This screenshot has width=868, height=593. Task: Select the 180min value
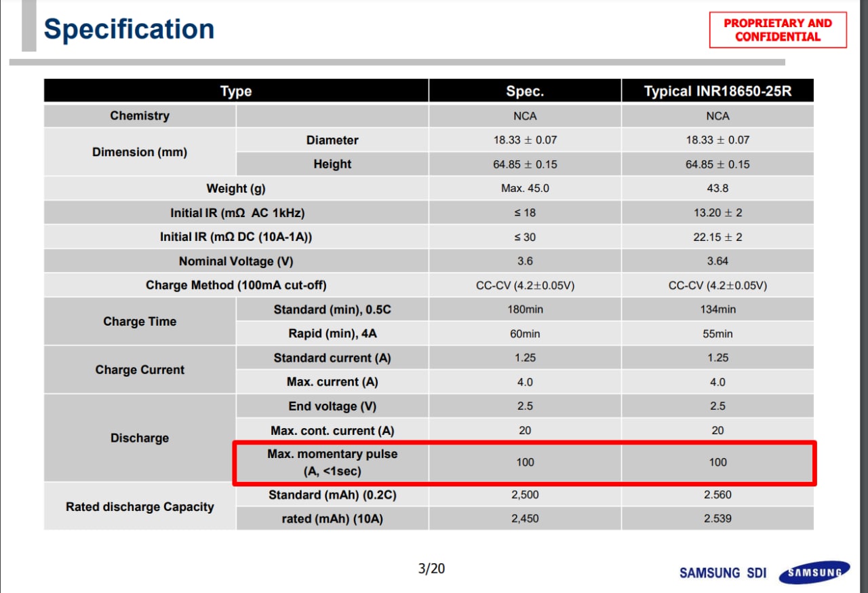pos(525,309)
